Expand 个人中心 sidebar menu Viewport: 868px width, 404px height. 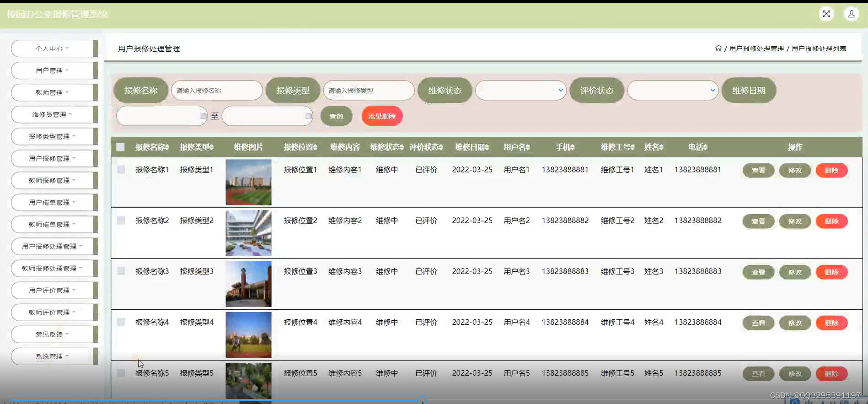(x=54, y=48)
